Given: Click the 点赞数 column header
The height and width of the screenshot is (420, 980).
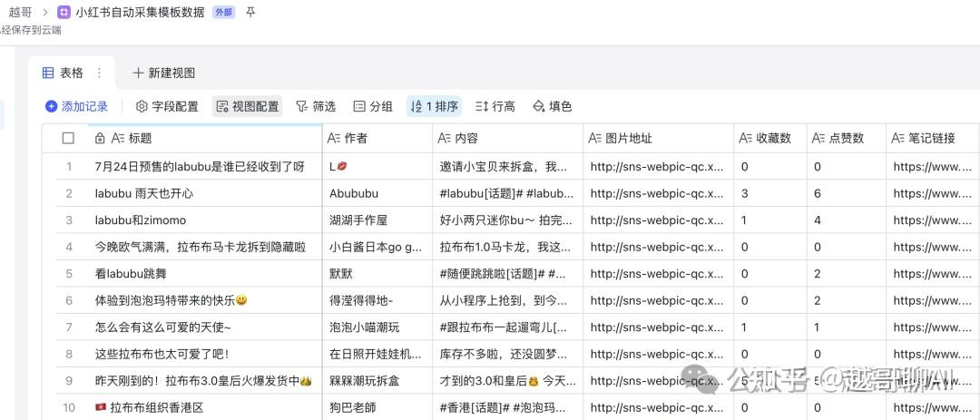Looking at the screenshot, I should [x=847, y=138].
